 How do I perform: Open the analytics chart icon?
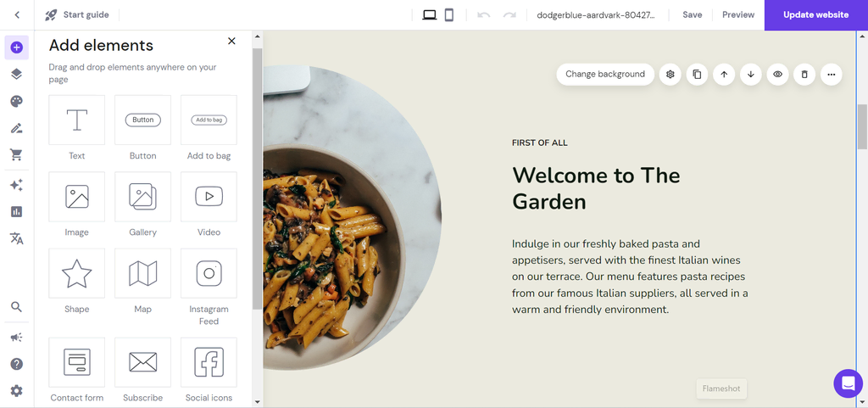tap(17, 211)
